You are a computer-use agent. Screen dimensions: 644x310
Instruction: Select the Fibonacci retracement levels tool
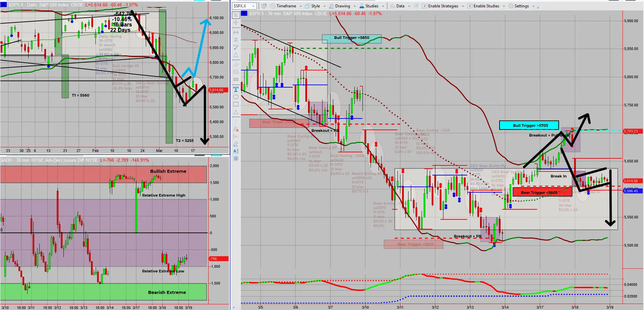click(x=236, y=64)
